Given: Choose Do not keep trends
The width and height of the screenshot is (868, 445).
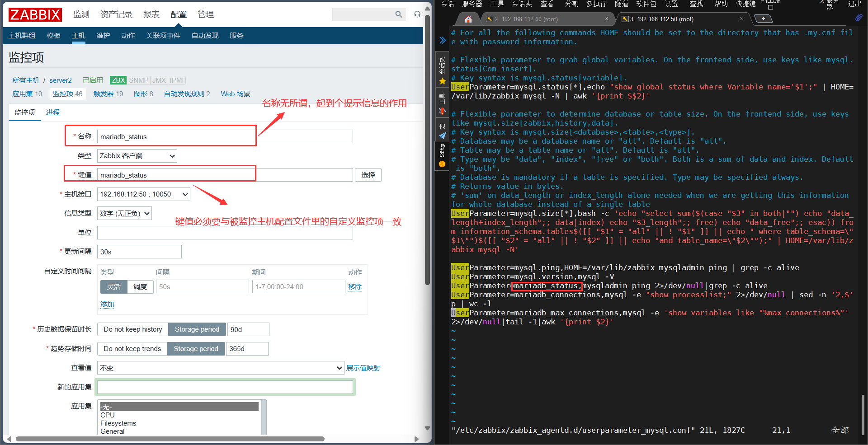Looking at the screenshot, I should tap(132, 349).
